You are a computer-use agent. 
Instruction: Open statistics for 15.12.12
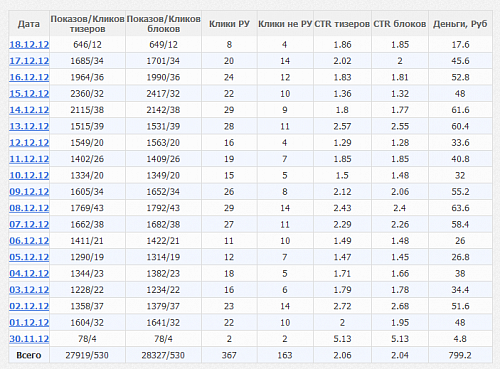tap(29, 94)
